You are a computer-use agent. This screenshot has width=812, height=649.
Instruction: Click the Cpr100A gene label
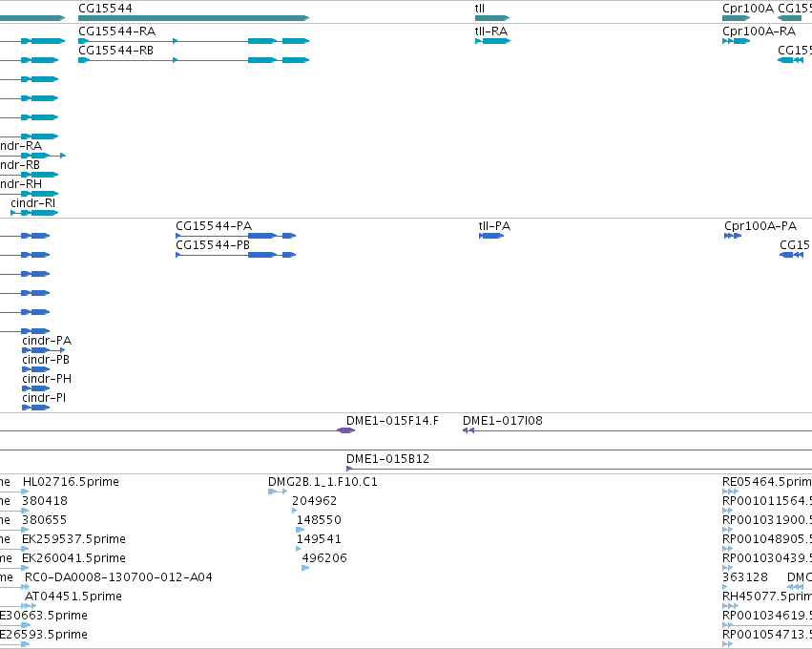748,9
